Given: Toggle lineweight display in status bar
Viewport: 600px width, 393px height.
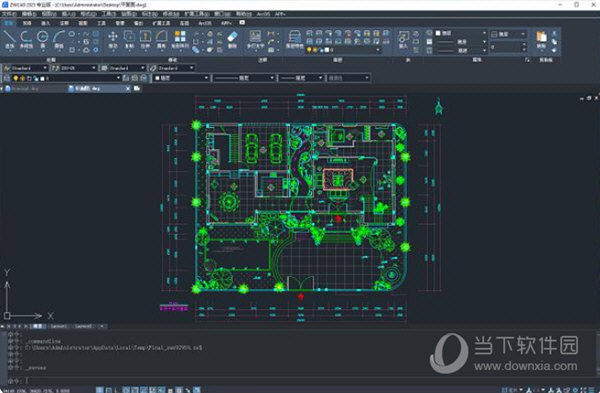Looking at the screenshot, I should (170, 390).
